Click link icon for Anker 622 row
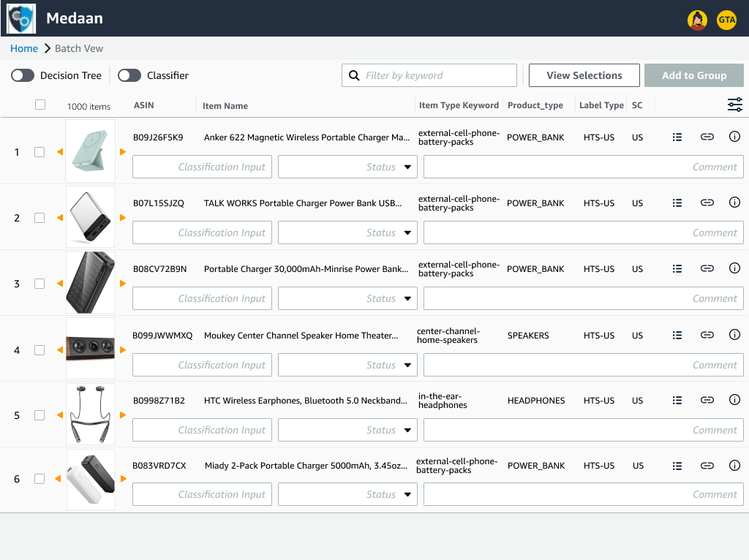 coord(707,137)
